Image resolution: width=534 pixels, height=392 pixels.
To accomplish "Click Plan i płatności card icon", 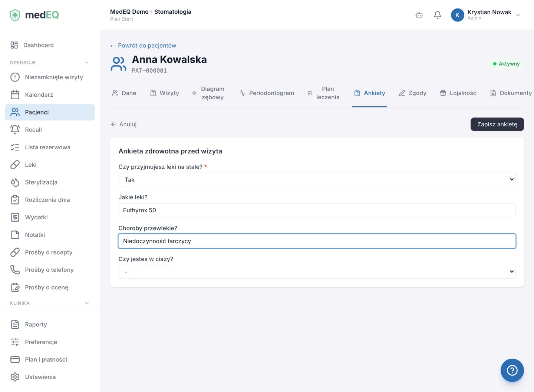I will [x=15, y=359].
